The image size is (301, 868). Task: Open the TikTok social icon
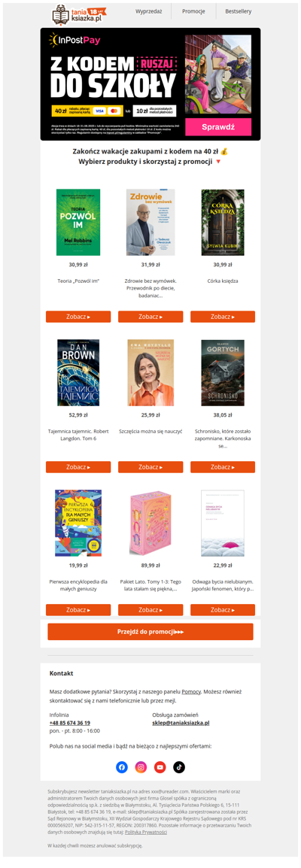tap(179, 766)
